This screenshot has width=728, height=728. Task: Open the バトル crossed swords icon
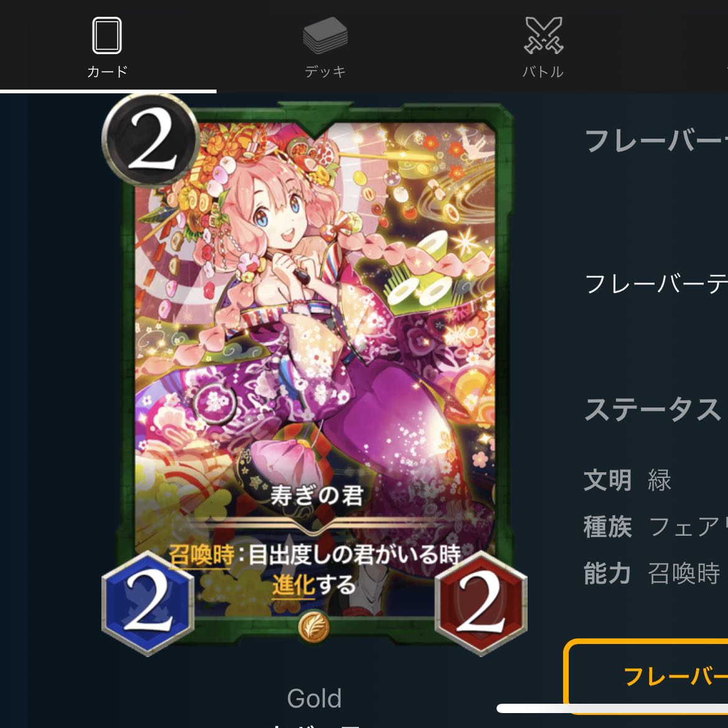[543, 35]
